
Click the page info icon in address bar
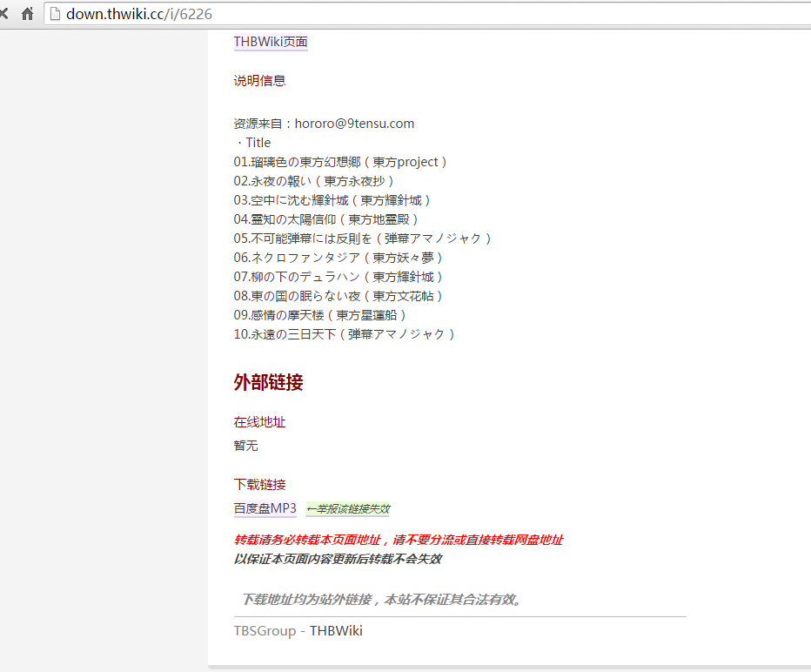pos(56,14)
